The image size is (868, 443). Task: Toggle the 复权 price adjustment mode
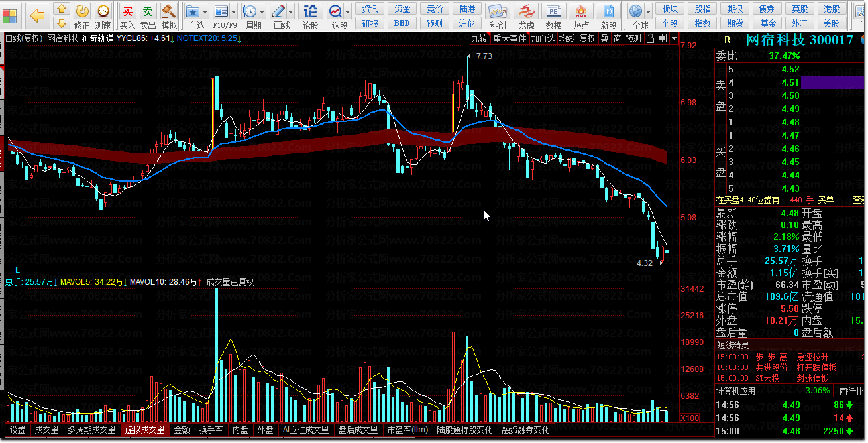click(x=587, y=38)
